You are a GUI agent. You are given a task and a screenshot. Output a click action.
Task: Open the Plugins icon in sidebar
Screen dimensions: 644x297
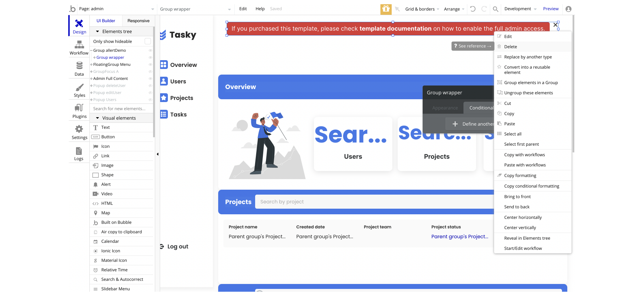point(79,108)
